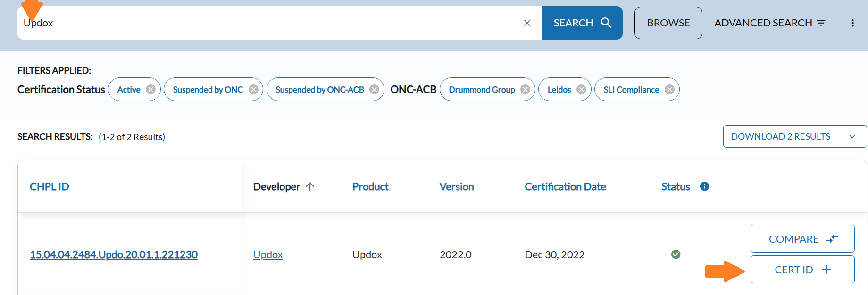
Task: Open listing 15.04.04.2484.Updo.20.01.1.221230
Action: 114,255
